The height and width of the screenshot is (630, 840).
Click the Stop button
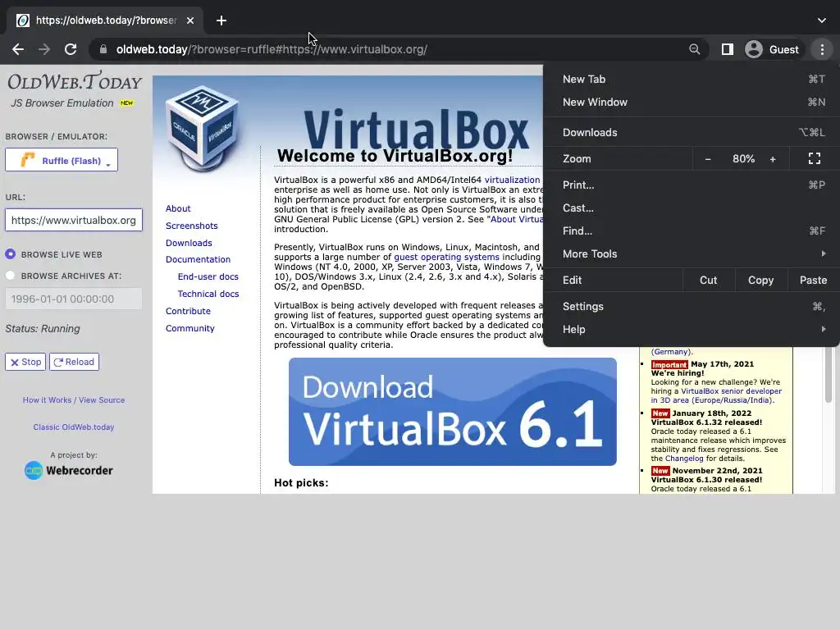point(25,362)
